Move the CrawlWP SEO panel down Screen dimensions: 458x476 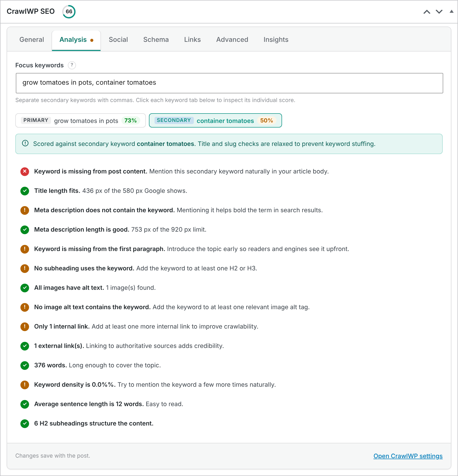click(x=439, y=12)
